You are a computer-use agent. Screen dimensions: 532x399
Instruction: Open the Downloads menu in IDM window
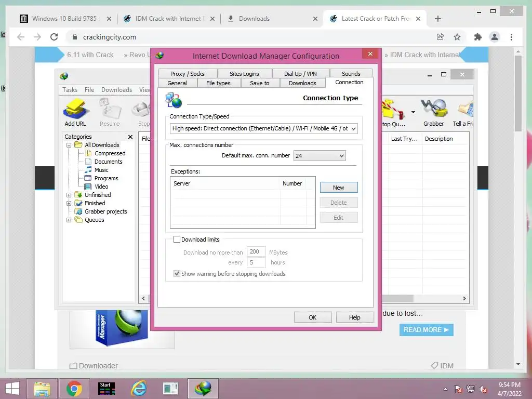[116, 89]
